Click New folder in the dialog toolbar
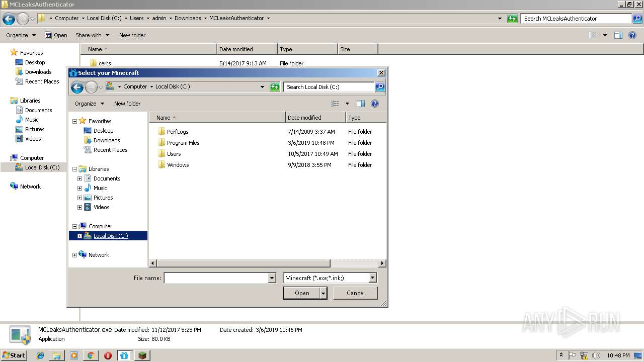 coord(127,104)
